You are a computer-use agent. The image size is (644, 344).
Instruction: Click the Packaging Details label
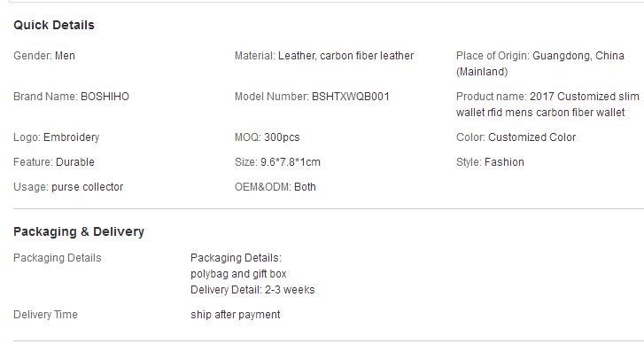[x=57, y=258]
